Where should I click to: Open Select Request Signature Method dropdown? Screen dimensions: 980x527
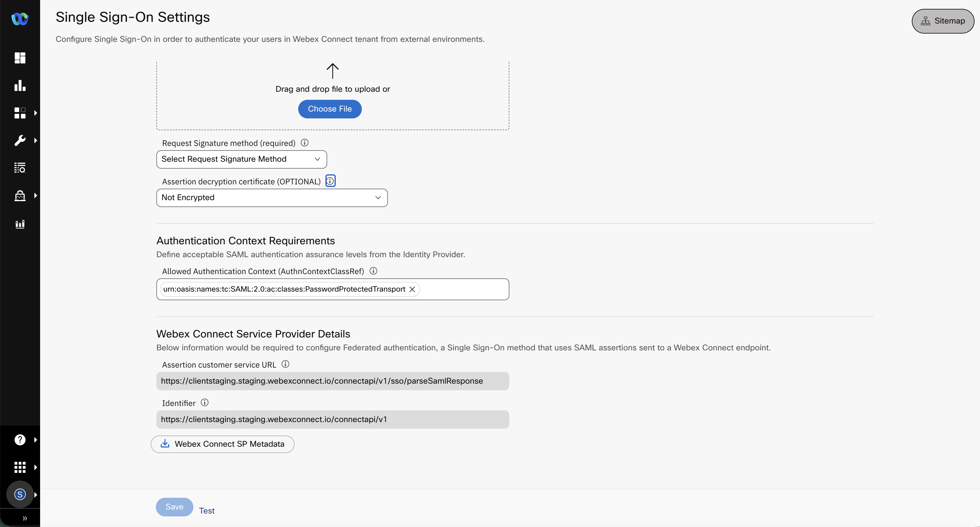(x=241, y=159)
